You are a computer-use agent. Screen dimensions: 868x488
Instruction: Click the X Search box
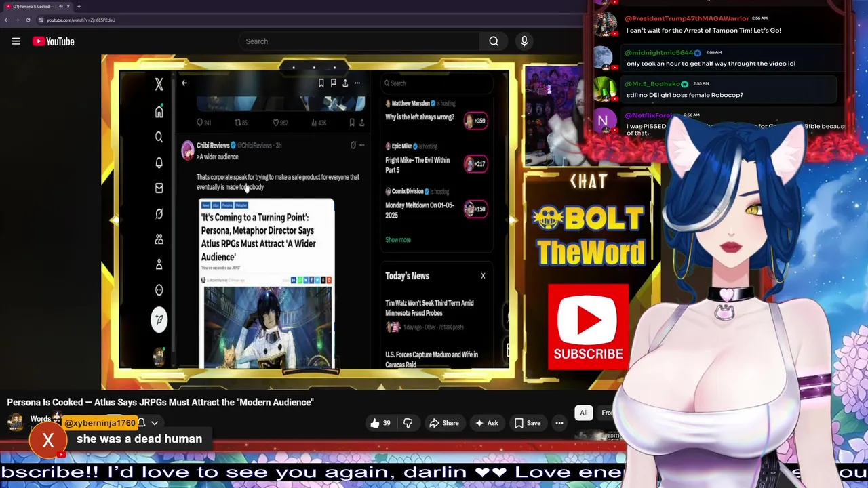click(x=437, y=83)
